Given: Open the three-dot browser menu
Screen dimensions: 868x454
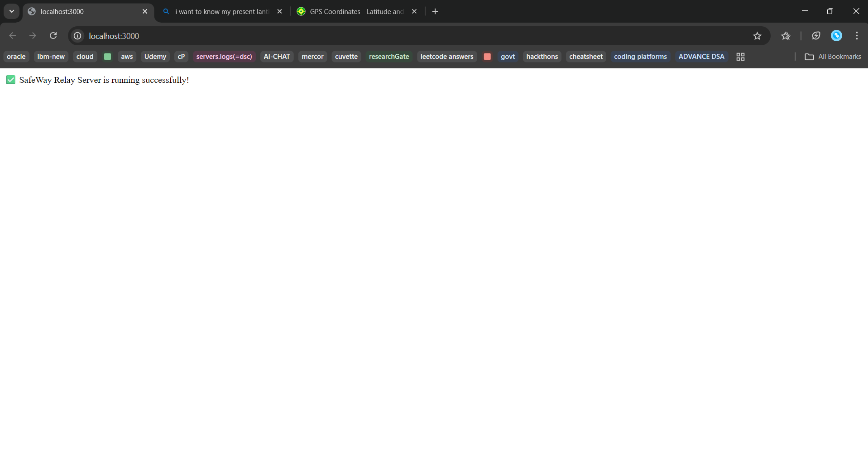Looking at the screenshot, I should (x=857, y=36).
